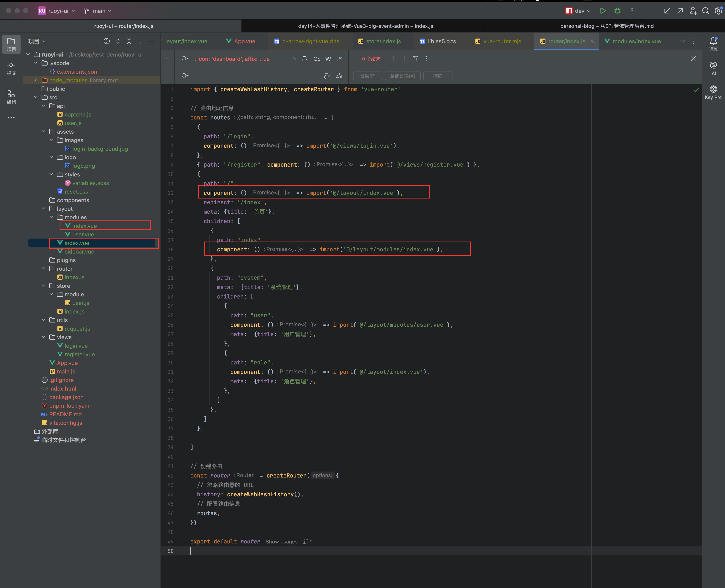Open replace history in replace field
Image resolution: width=725 pixels, height=588 pixels.
(x=185, y=76)
